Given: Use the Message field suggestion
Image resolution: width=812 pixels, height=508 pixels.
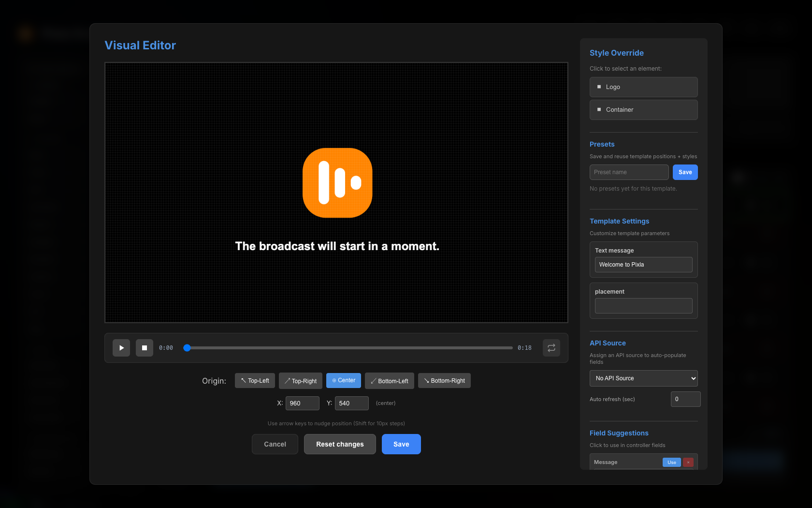Looking at the screenshot, I should (672, 463).
